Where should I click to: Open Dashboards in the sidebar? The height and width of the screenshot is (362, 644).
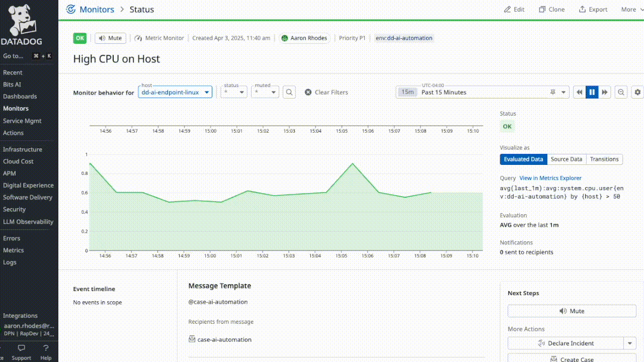[20, 97]
